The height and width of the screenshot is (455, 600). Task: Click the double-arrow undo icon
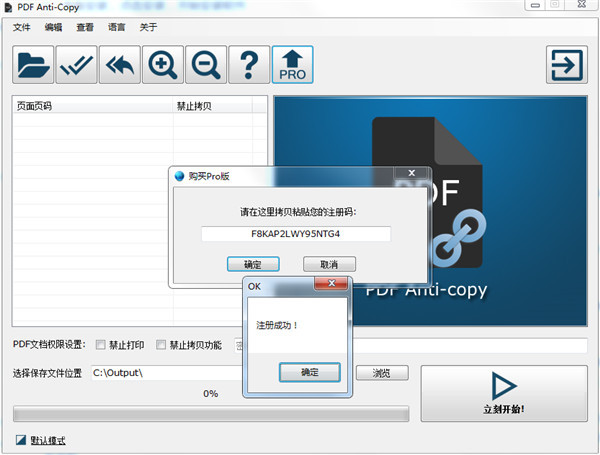(x=120, y=64)
